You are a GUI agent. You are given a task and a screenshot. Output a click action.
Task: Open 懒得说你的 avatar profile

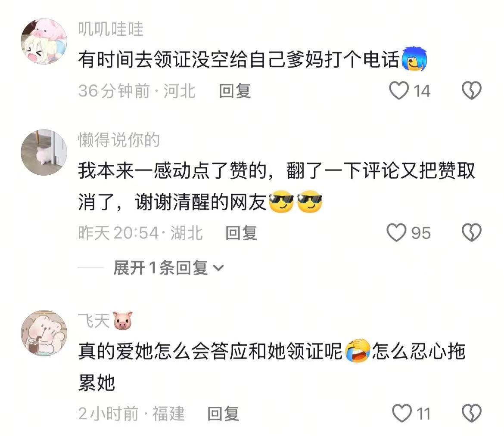click(x=44, y=152)
